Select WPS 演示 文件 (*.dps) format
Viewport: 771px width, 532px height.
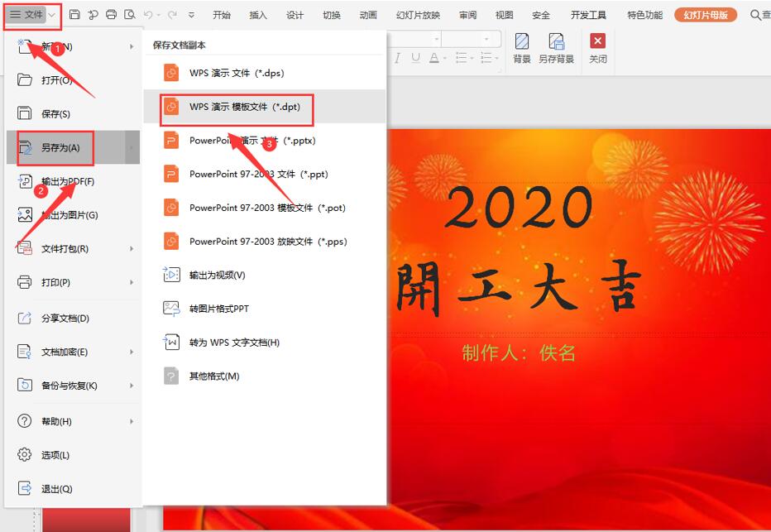click(265, 73)
